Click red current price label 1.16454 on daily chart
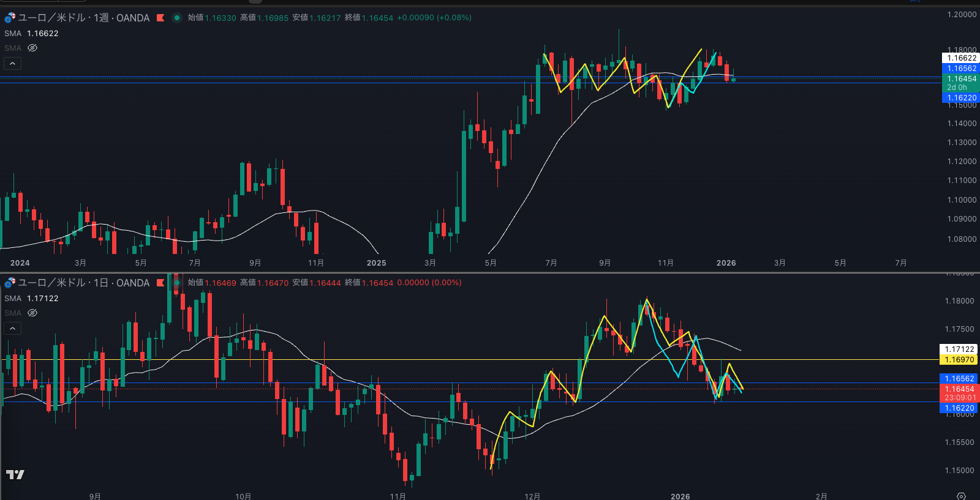 click(x=959, y=389)
